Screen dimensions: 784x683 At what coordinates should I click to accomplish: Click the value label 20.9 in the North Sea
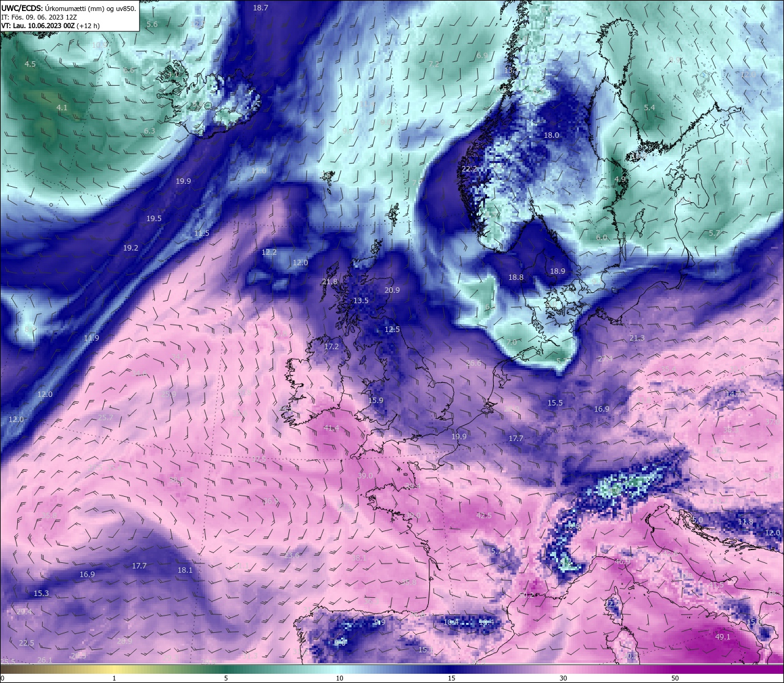coord(392,290)
